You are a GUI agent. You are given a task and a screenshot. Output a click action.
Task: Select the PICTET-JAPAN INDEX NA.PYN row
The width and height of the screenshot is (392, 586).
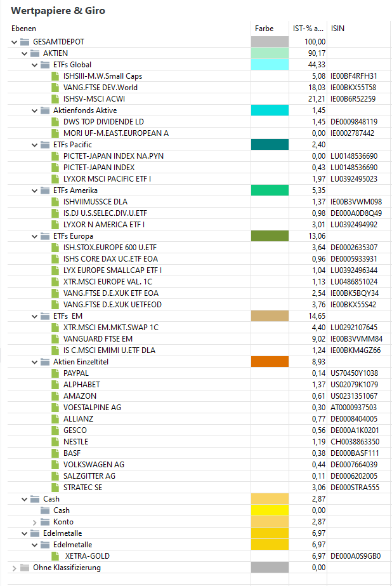199,156
